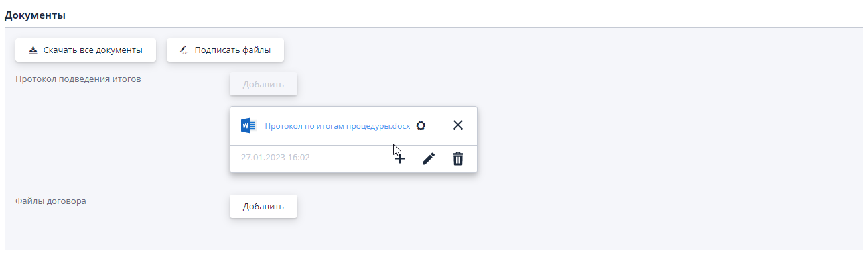The image size is (868, 257).
Task: Click the file date 27.01.2023 16:02
Action: coord(275,158)
